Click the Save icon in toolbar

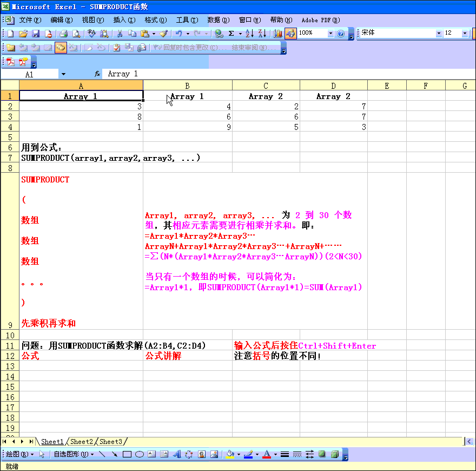pyautogui.click(x=36, y=34)
